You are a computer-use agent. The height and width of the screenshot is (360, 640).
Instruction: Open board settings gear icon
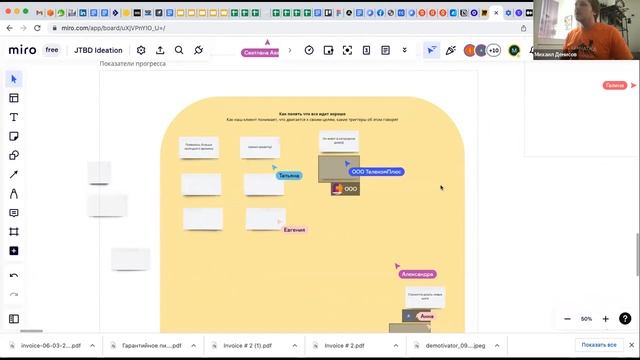point(141,50)
